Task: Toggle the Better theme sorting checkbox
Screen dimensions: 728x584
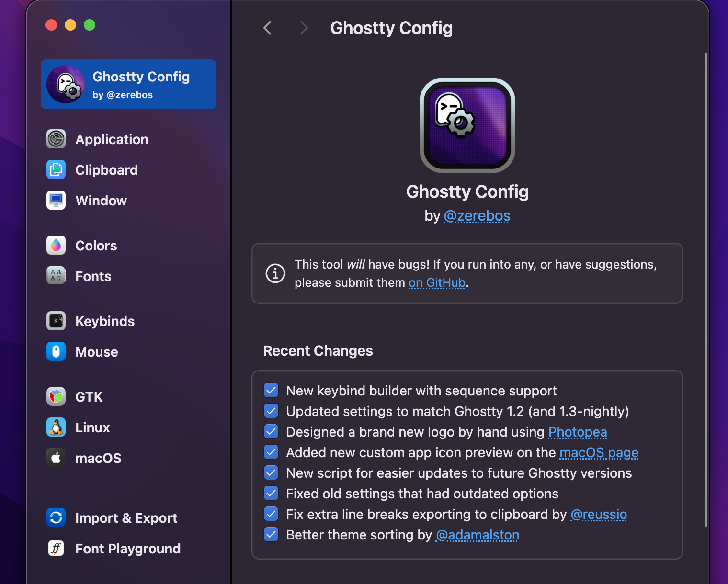Action: [271, 535]
